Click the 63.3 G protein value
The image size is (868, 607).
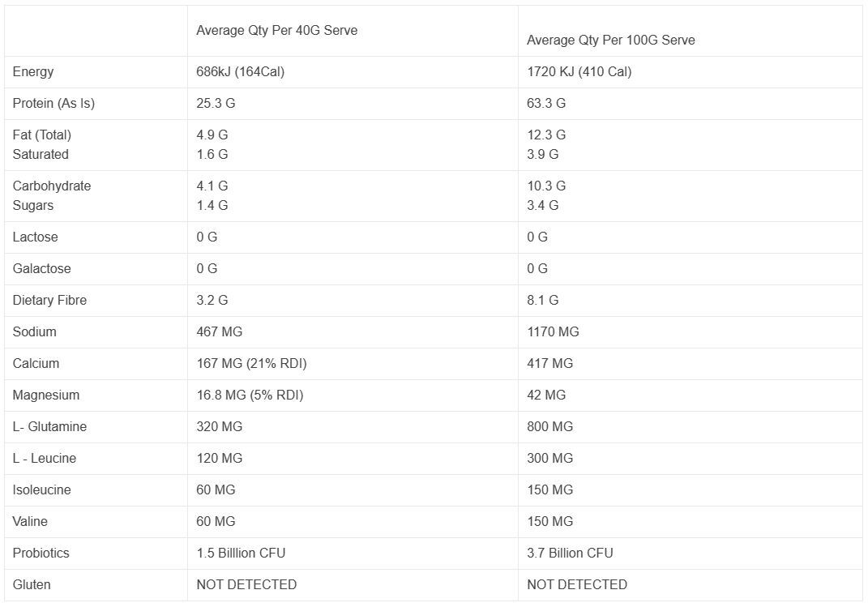click(x=546, y=104)
